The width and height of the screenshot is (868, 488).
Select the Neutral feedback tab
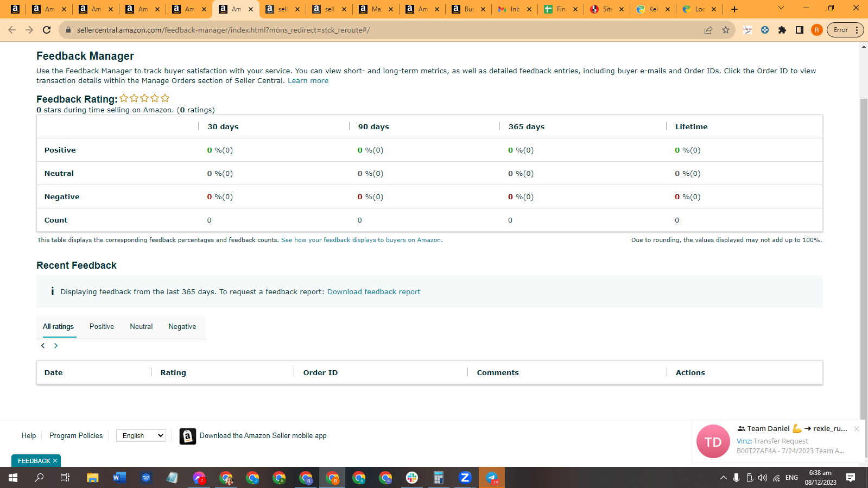(x=141, y=327)
